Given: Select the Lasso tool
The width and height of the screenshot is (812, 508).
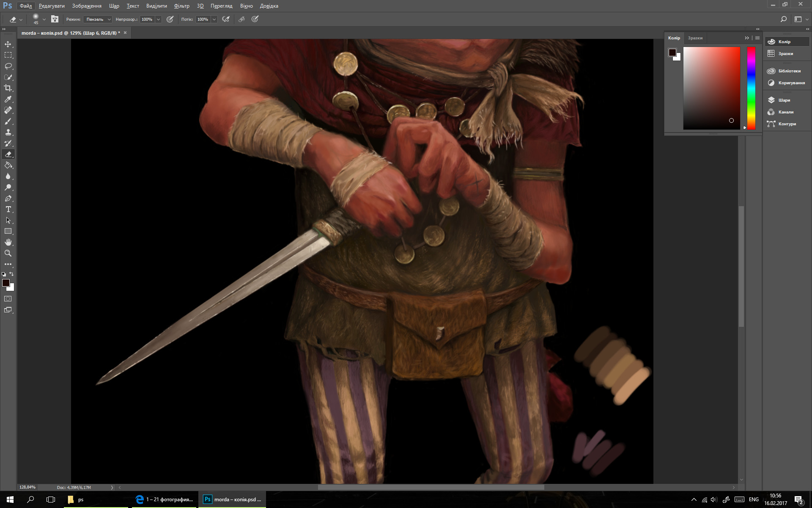Looking at the screenshot, I should [x=8, y=66].
